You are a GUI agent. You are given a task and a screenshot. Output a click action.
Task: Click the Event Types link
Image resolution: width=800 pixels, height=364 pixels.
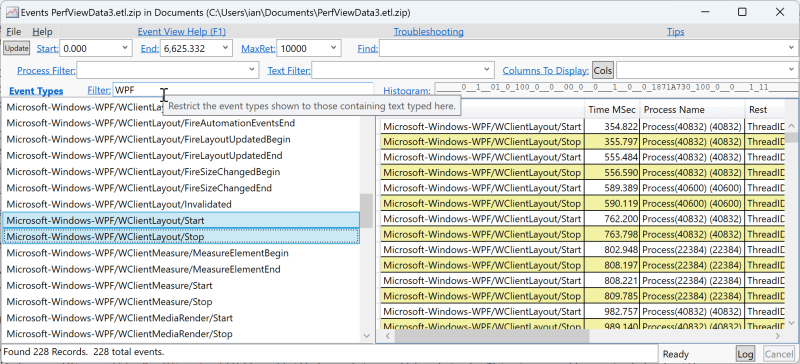pos(36,91)
